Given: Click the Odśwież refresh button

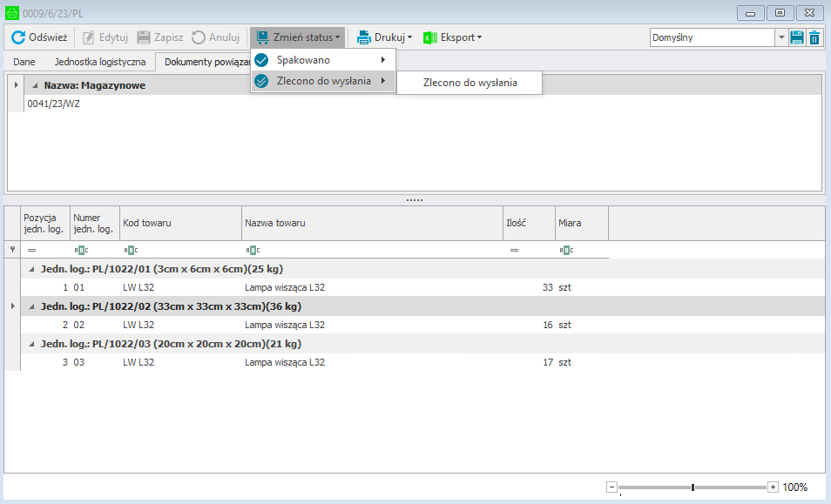Looking at the screenshot, I should tap(39, 37).
